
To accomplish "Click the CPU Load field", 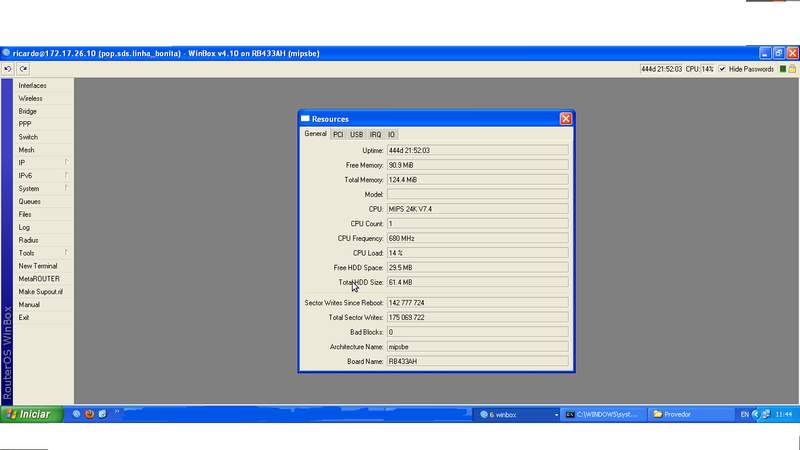I will click(478, 253).
